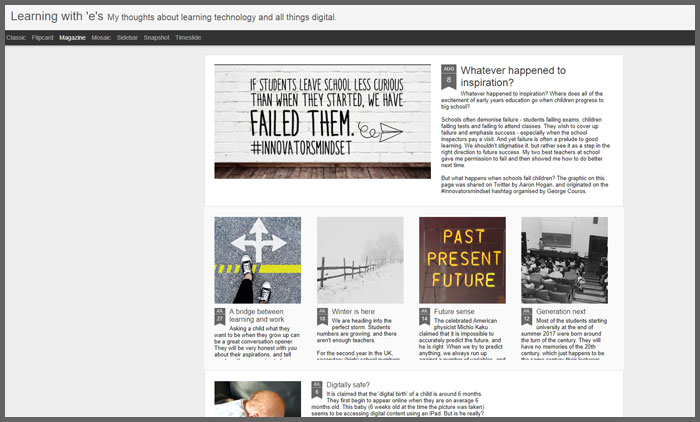The image size is (700, 422).
Task: Open the Past Present Future thumbnail
Action: (x=462, y=260)
